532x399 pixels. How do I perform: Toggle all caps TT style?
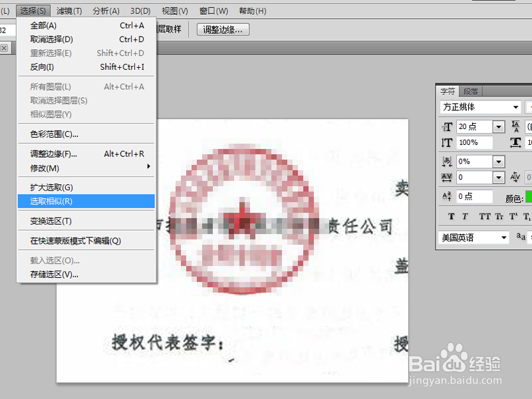(x=485, y=217)
